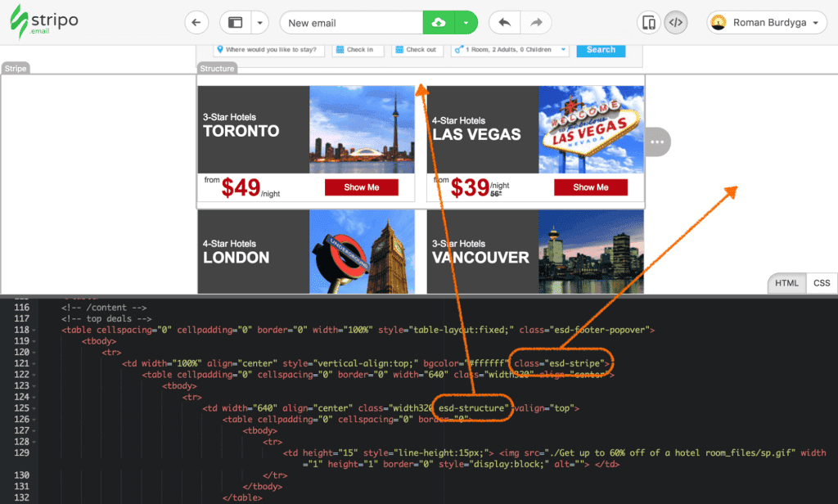
Task: Click the back arrow button
Action: click(x=196, y=23)
